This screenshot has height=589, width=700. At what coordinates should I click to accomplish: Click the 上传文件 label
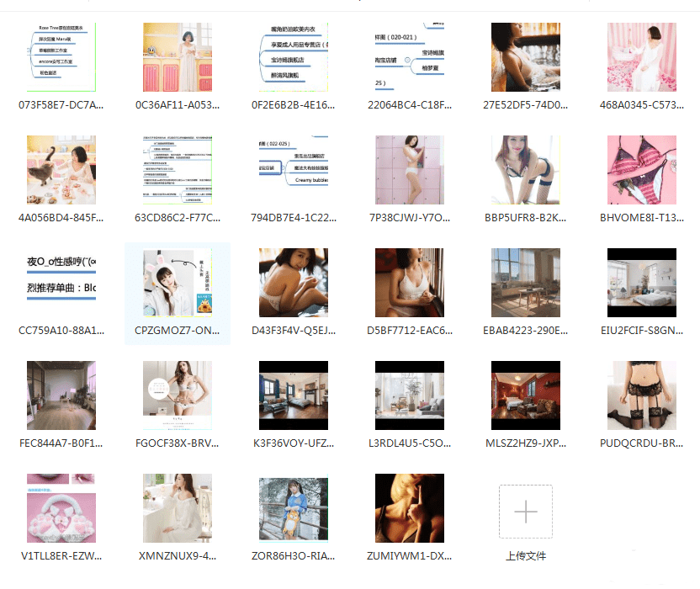click(525, 556)
